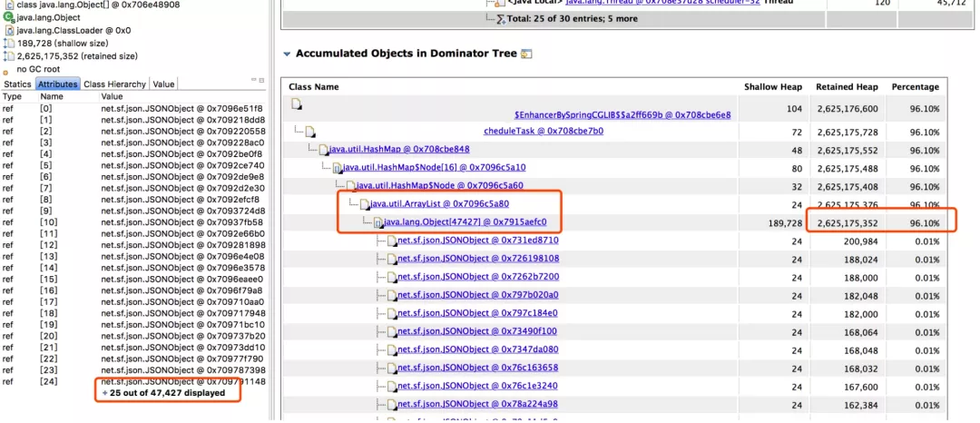Screen dimensions: 980x423
Task: Minimize the inspector attributes pane
Action: click(x=254, y=80)
